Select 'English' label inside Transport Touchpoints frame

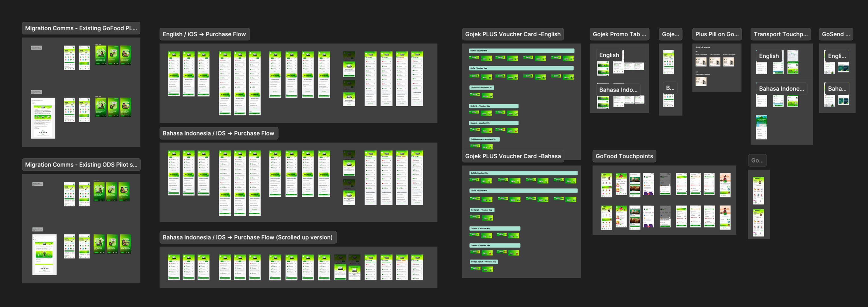click(x=769, y=56)
